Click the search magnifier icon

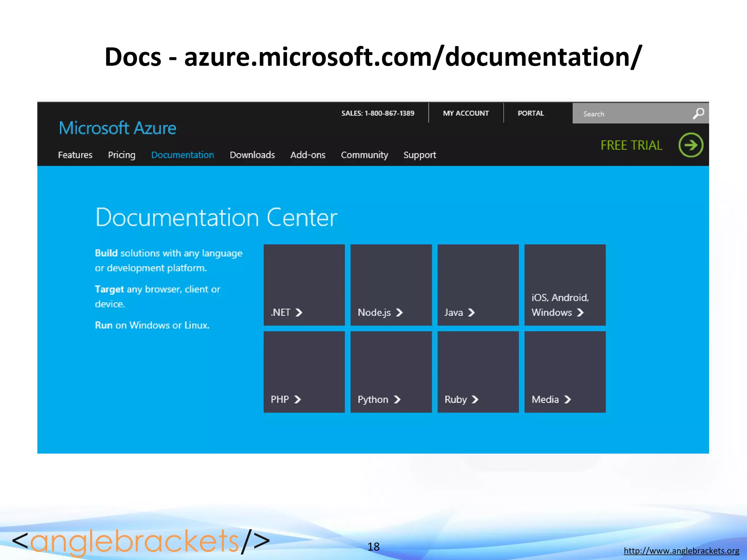(698, 114)
